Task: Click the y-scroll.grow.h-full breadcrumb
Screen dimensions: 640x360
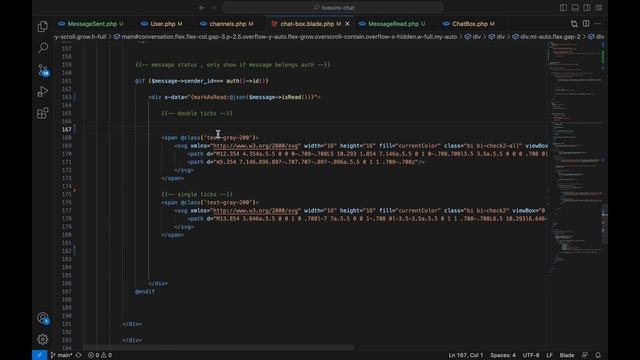Action: pyautogui.click(x=80, y=37)
